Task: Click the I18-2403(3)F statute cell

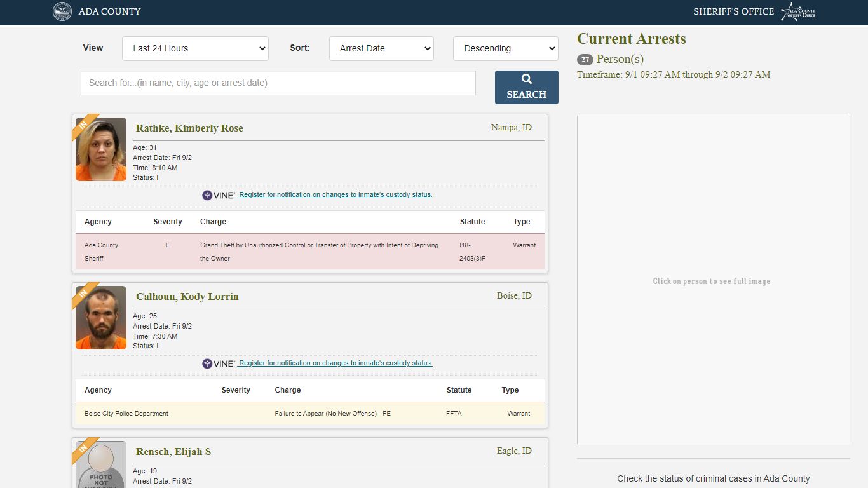Action: [472, 252]
